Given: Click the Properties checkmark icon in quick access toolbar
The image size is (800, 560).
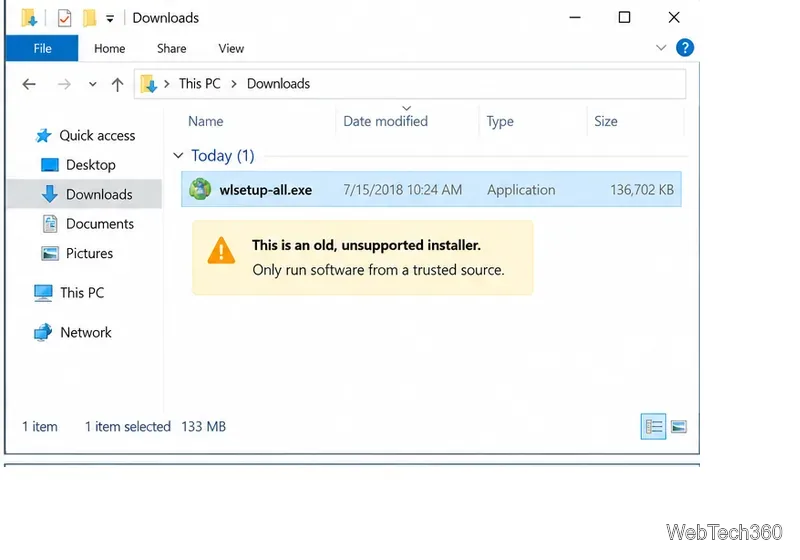Looking at the screenshot, I should click(x=64, y=18).
